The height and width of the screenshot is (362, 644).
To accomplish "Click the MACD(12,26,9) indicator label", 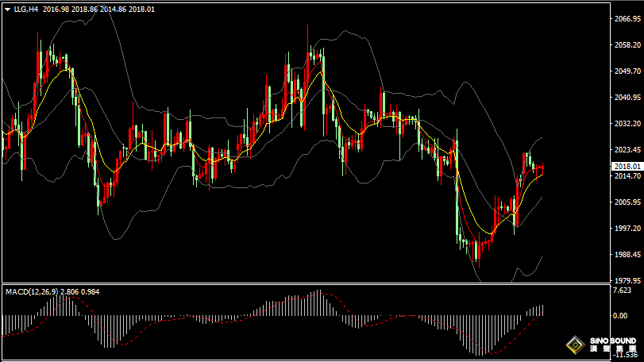I will point(31,292).
